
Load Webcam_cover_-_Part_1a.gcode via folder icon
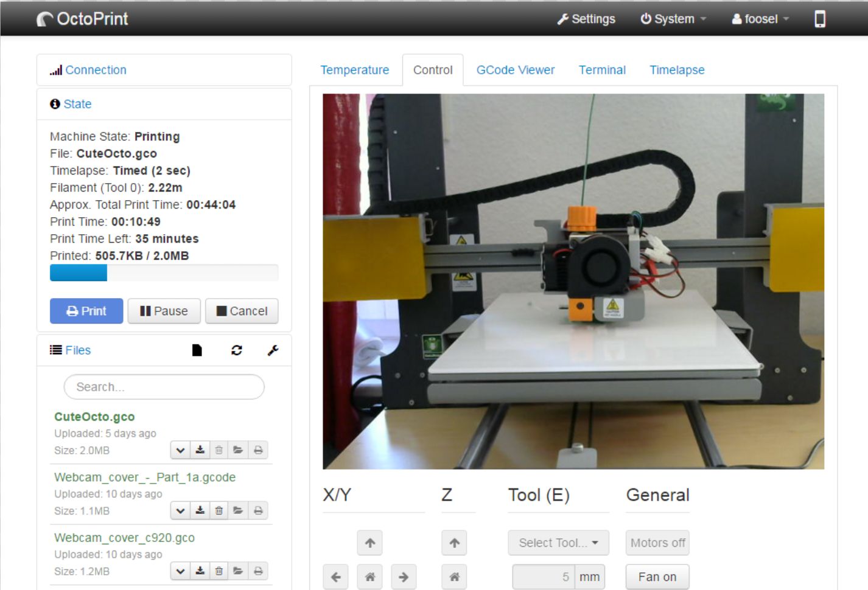[x=238, y=510]
